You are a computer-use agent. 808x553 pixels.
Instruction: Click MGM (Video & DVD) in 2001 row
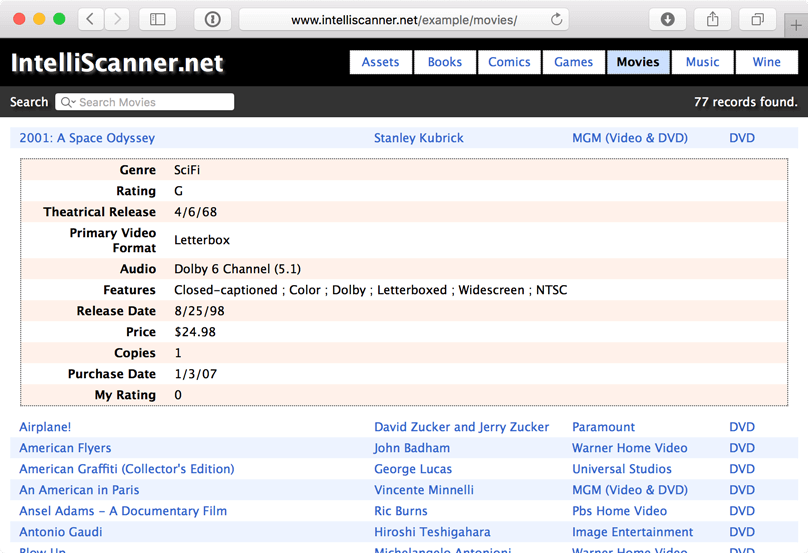[x=630, y=138]
